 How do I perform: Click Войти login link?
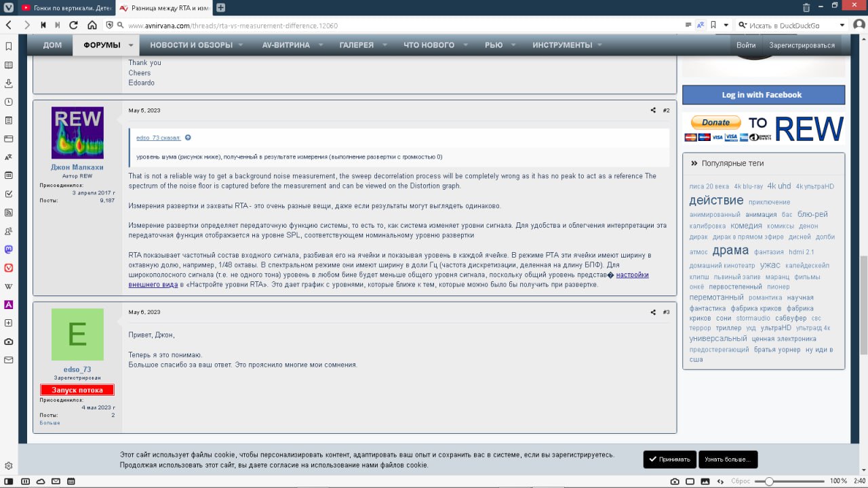click(746, 45)
